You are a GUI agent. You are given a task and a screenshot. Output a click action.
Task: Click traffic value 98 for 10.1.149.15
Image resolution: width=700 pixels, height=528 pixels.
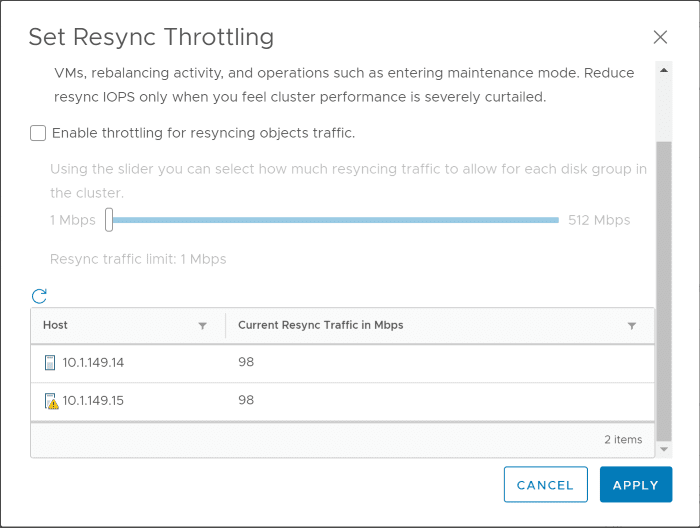(x=246, y=400)
